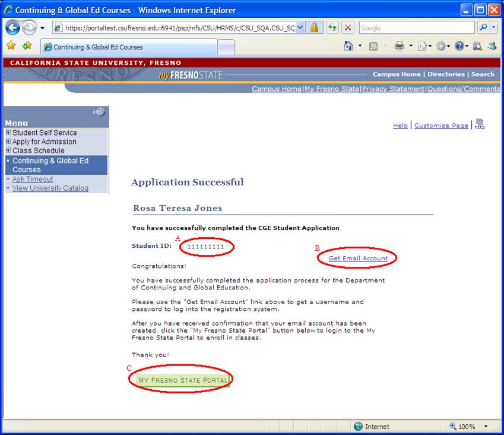Click the Refresh page icon
This screenshot has width=504, height=435.
[332, 28]
